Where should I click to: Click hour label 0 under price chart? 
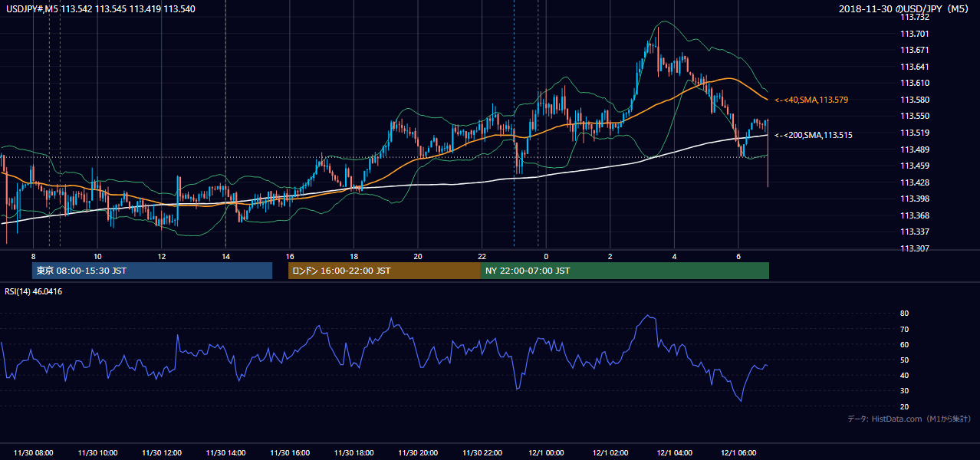[546, 255]
